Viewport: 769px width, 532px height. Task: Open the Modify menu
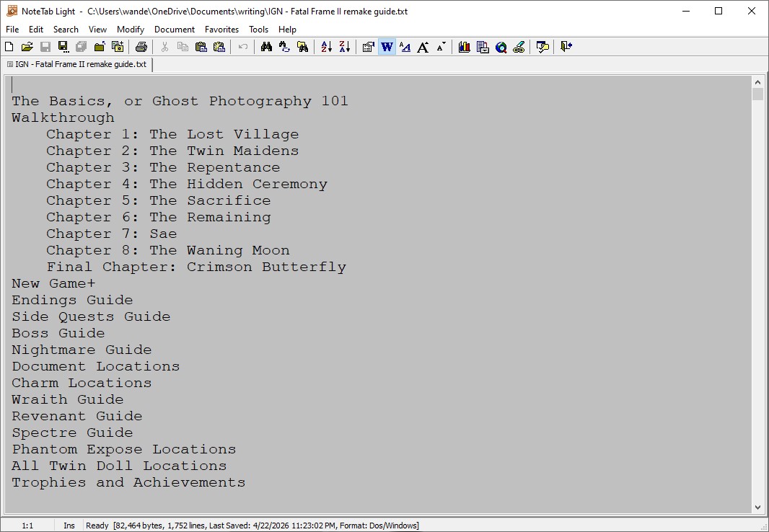pyautogui.click(x=131, y=30)
